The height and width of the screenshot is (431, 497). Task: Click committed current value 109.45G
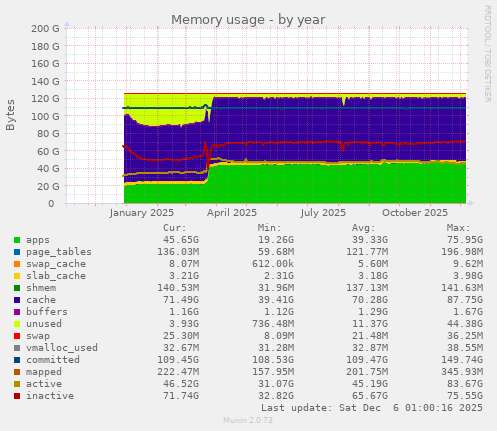click(x=178, y=360)
